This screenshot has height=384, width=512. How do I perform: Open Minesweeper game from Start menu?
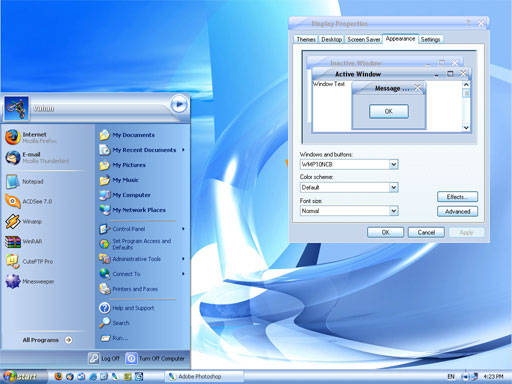coord(30,281)
